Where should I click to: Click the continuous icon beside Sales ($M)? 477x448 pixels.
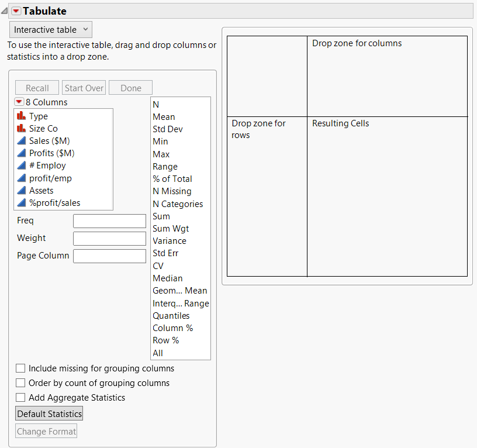click(x=20, y=140)
